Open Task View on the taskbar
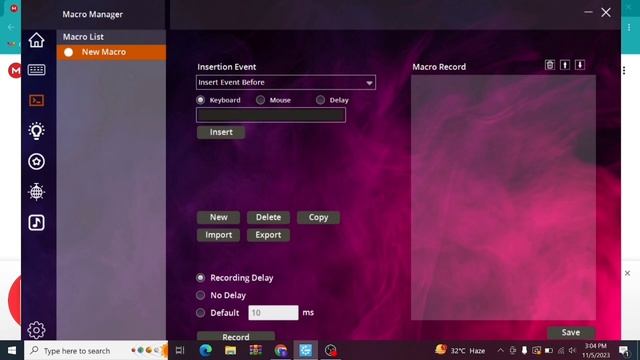The image size is (640, 360). [180, 350]
